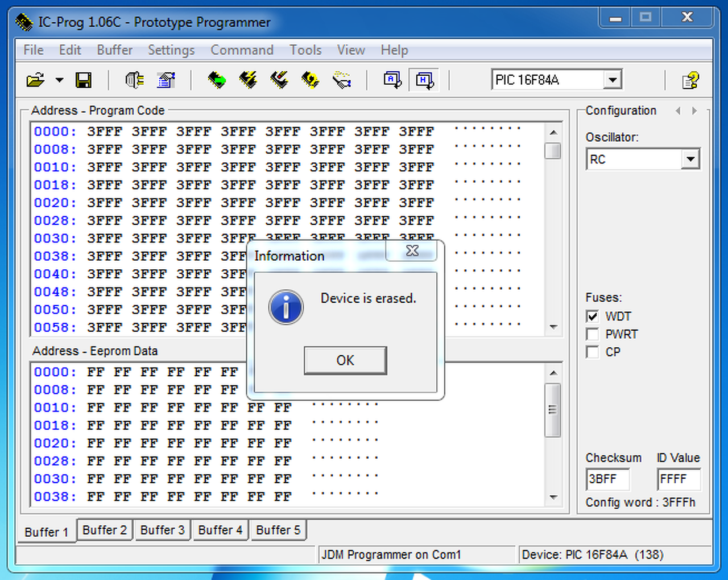This screenshot has width=728, height=580.
Task: Open the Buffer menu
Action: pos(115,50)
